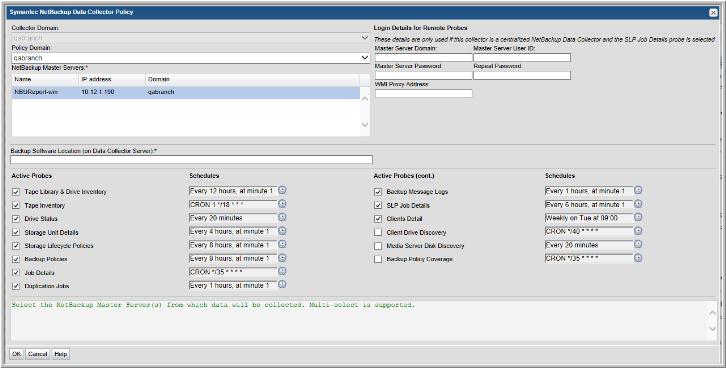Image resolution: width=726 pixels, height=368 pixels.
Task: Toggle the SLP Job Details checkbox
Action: pyautogui.click(x=378, y=205)
